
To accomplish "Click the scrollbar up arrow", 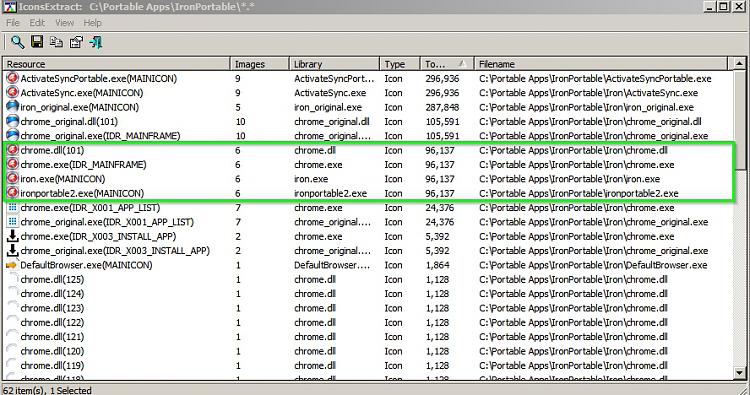I will [x=739, y=64].
